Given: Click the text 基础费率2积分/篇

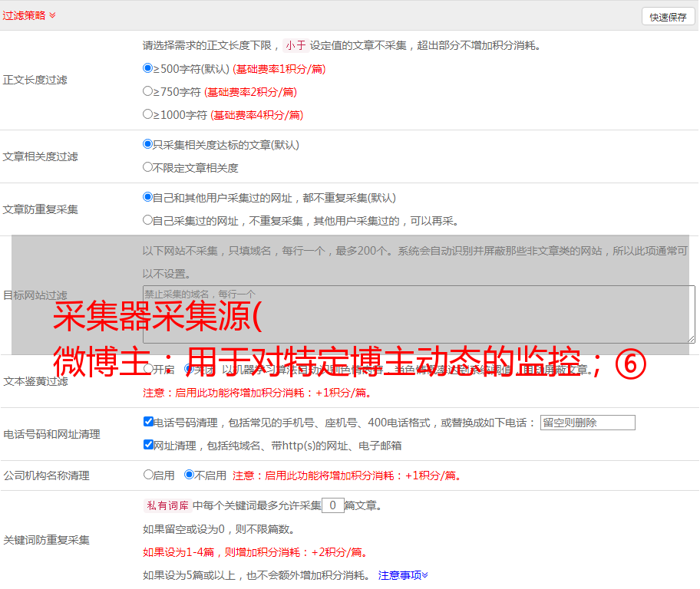Looking at the screenshot, I should [x=250, y=92].
